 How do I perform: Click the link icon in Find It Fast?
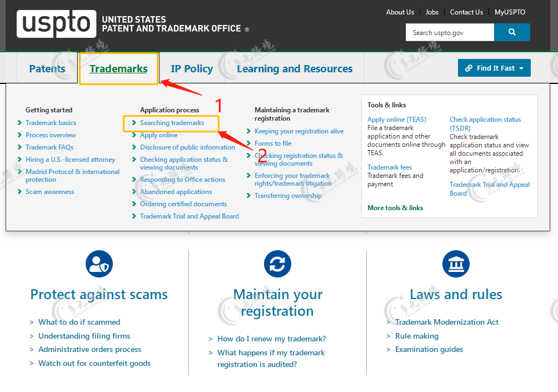(469, 68)
